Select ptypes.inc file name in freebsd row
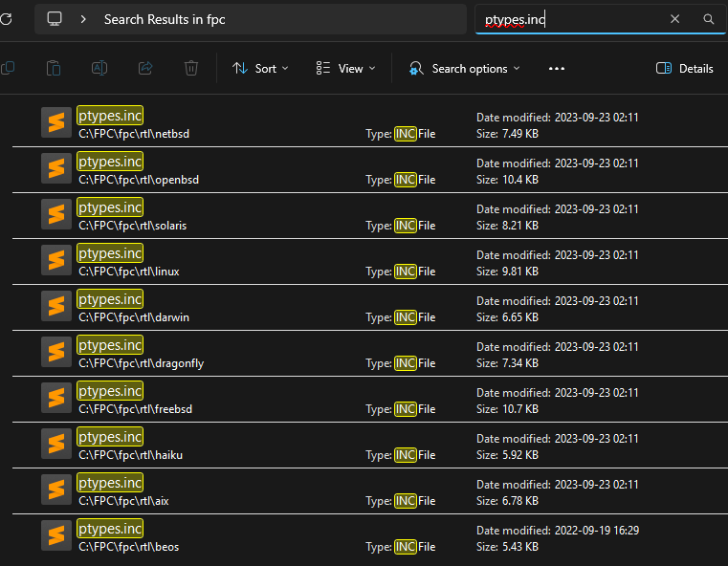The image size is (728, 566). pos(110,391)
